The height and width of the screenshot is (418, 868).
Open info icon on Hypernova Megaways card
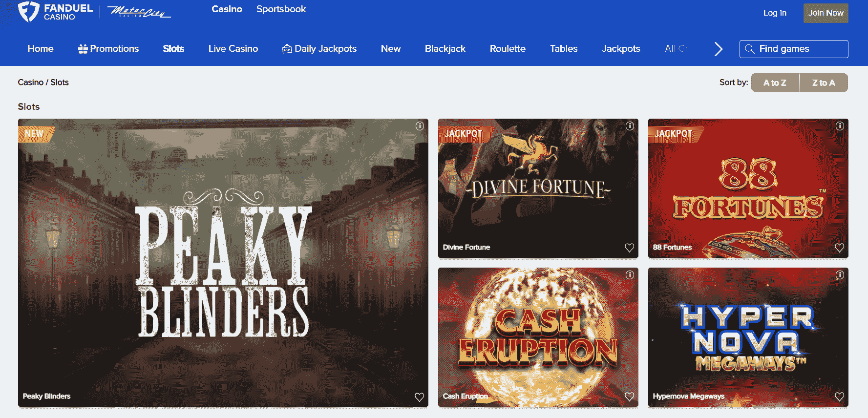click(840, 275)
